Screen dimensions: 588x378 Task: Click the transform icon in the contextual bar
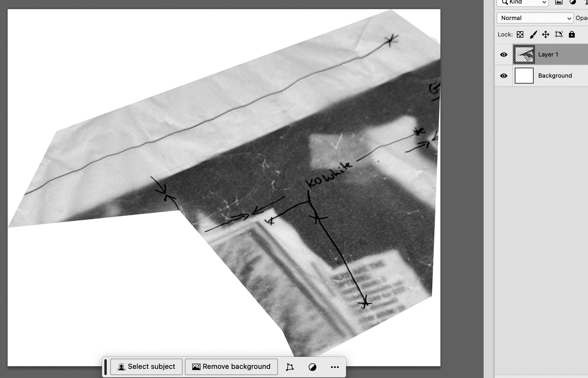pyautogui.click(x=290, y=367)
